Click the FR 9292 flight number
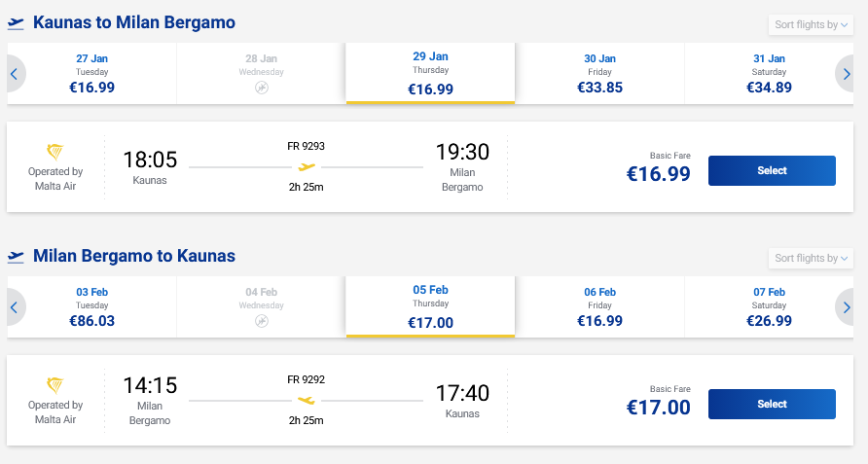The image size is (868, 464). tap(307, 379)
